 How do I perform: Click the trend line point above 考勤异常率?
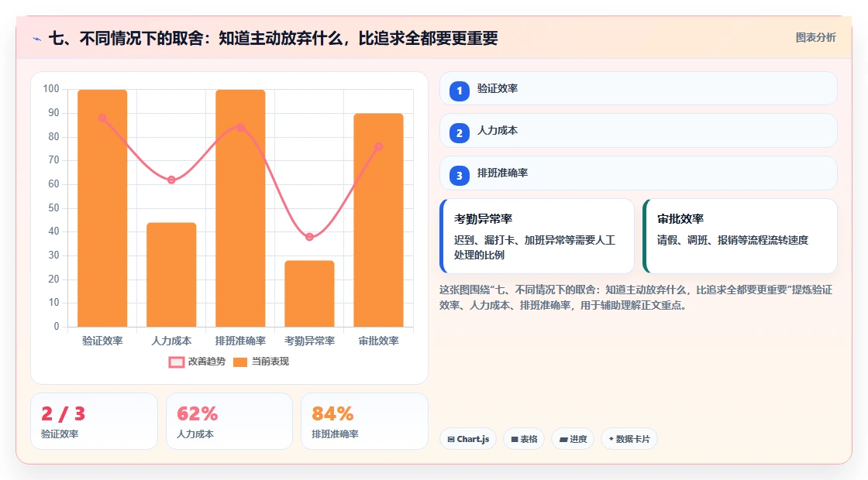tap(309, 237)
